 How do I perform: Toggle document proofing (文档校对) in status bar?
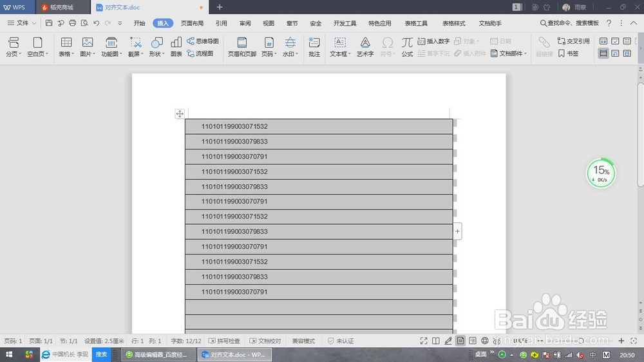click(265, 341)
